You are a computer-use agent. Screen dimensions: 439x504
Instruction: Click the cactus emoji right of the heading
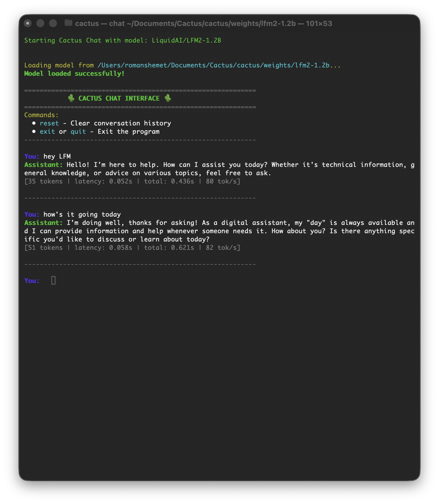(x=168, y=98)
